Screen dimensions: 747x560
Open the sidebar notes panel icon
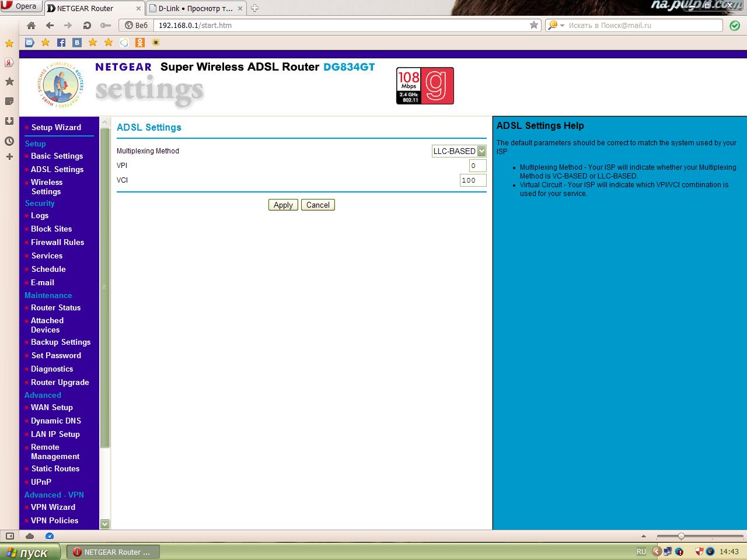click(9, 101)
